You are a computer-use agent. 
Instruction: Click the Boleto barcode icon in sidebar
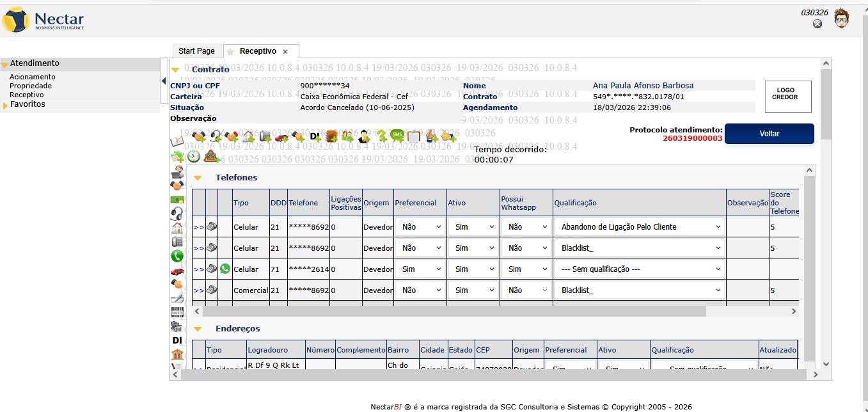tap(177, 312)
